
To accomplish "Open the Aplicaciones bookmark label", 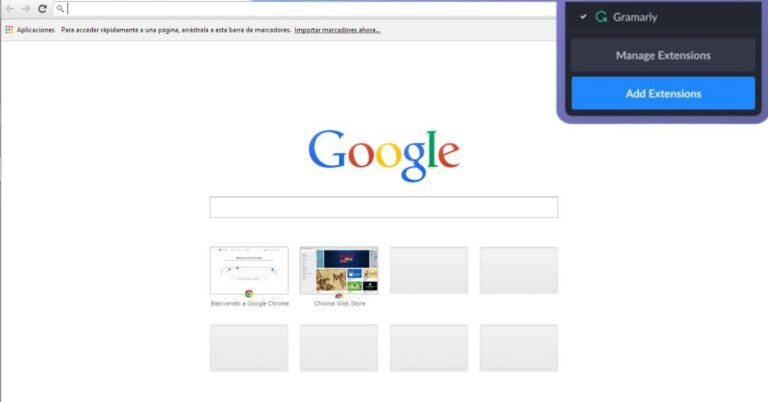I will (35, 30).
